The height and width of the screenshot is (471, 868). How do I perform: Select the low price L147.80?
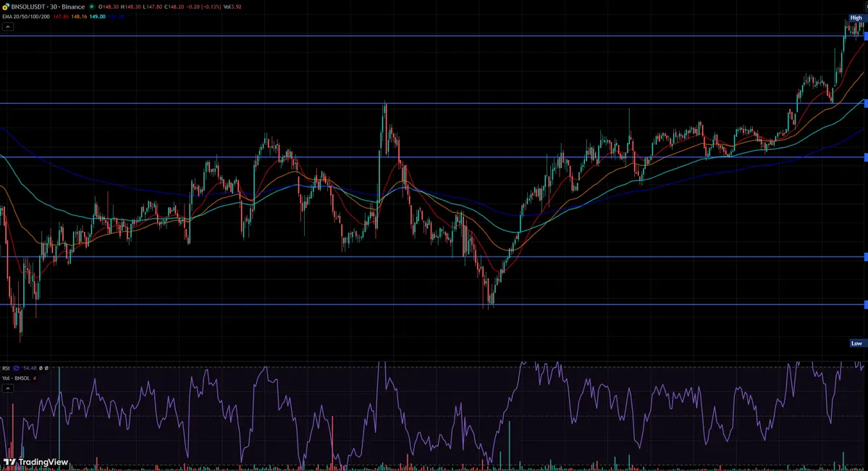pyautogui.click(x=152, y=7)
